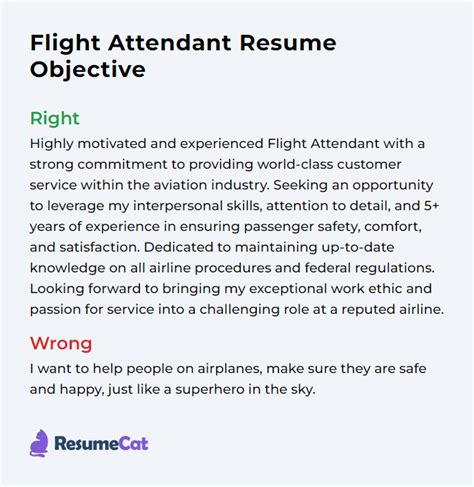Click the line starting 'and satisfaction. Dedicated'

pyautogui.click(x=212, y=247)
